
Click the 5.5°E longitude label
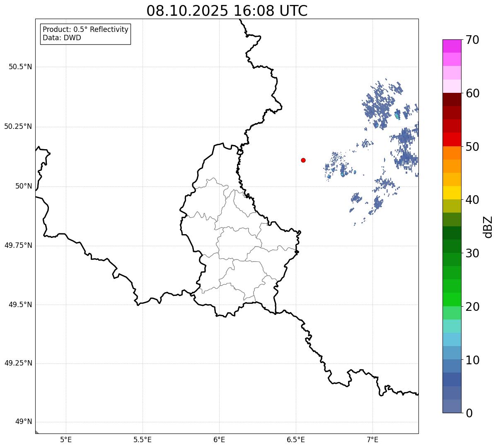point(143,439)
